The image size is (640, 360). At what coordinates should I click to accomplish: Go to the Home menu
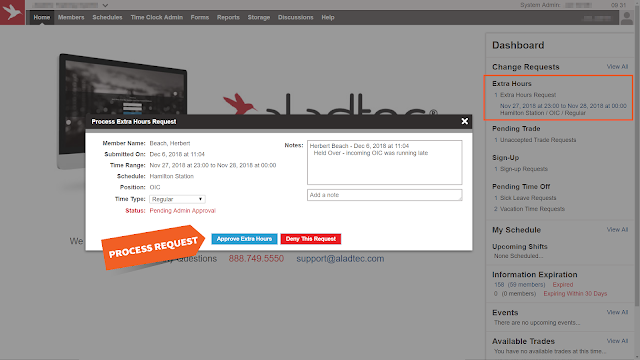[x=42, y=18]
